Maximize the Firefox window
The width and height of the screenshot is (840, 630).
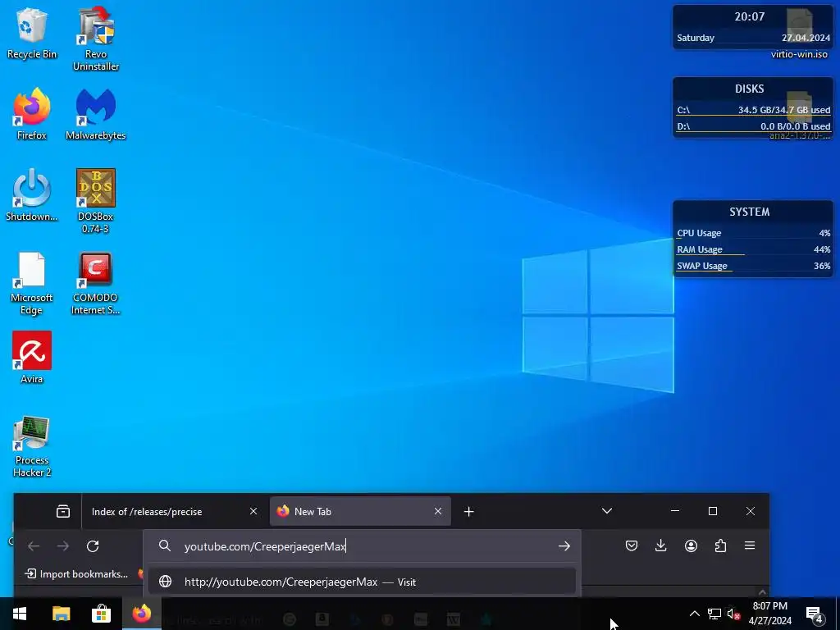coord(713,511)
